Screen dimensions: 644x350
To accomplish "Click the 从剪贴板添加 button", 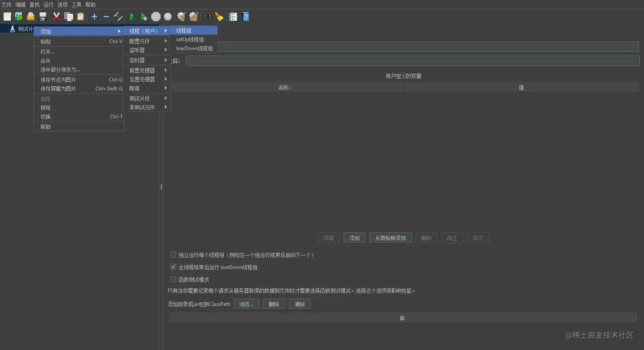I will point(391,238).
